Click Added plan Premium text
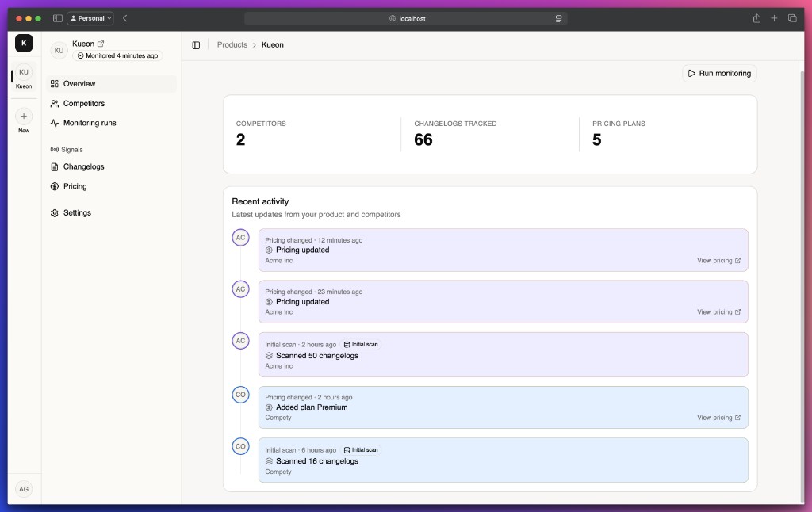The height and width of the screenshot is (512, 812). 312,407
